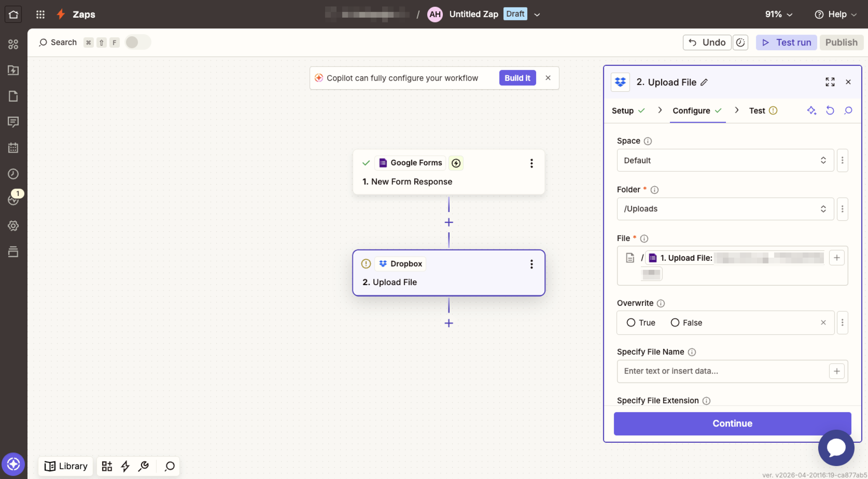This screenshot has width=868, height=479.
Task: Open the Zapier home icon in sidebar
Action: pos(13,14)
